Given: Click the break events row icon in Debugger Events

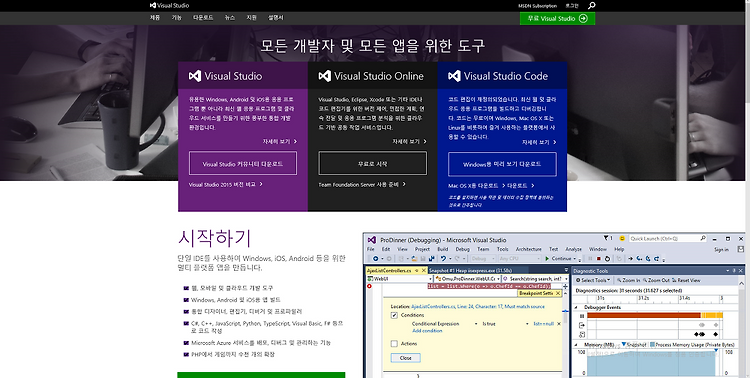Looking at the screenshot, I should click(x=582, y=316).
